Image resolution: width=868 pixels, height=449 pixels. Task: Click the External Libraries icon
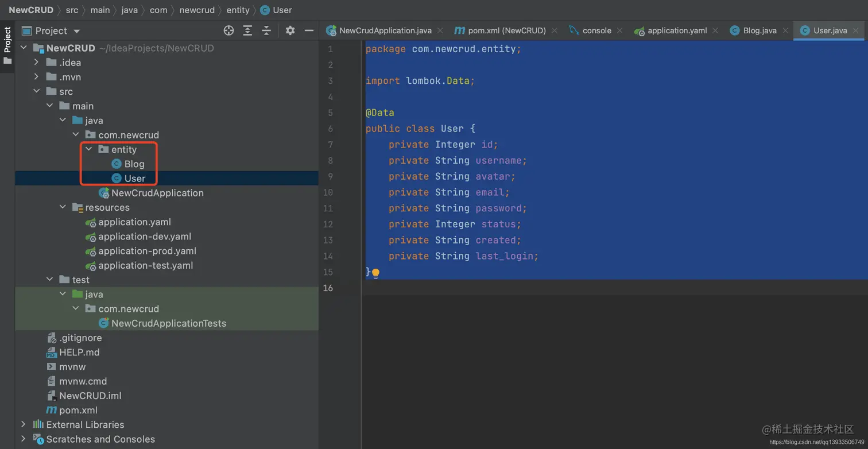pos(38,424)
